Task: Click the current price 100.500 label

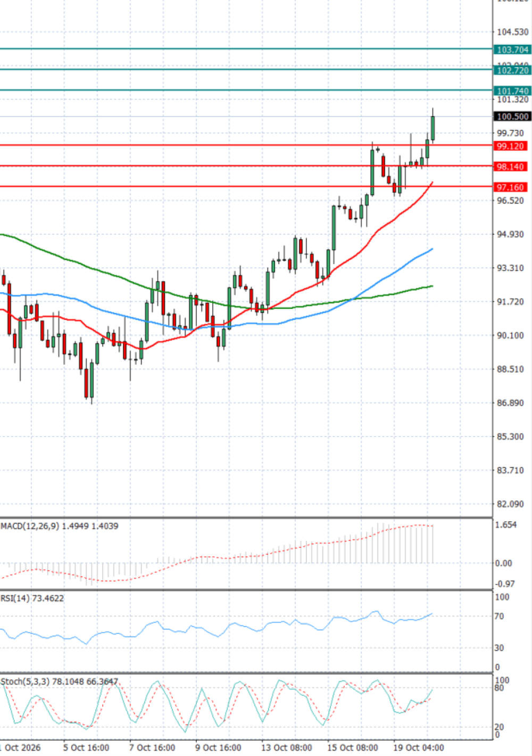Action: (512, 117)
